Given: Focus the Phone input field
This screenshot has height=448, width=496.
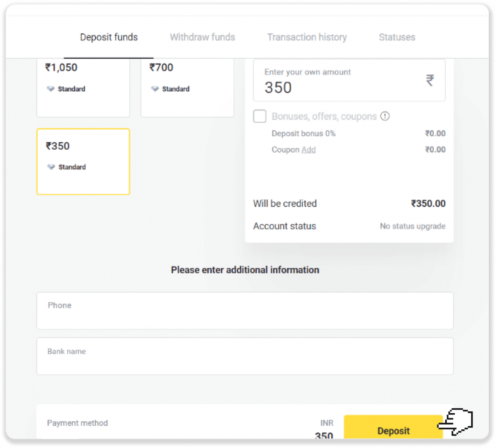Looking at the screenshot, I should point(245,311).
